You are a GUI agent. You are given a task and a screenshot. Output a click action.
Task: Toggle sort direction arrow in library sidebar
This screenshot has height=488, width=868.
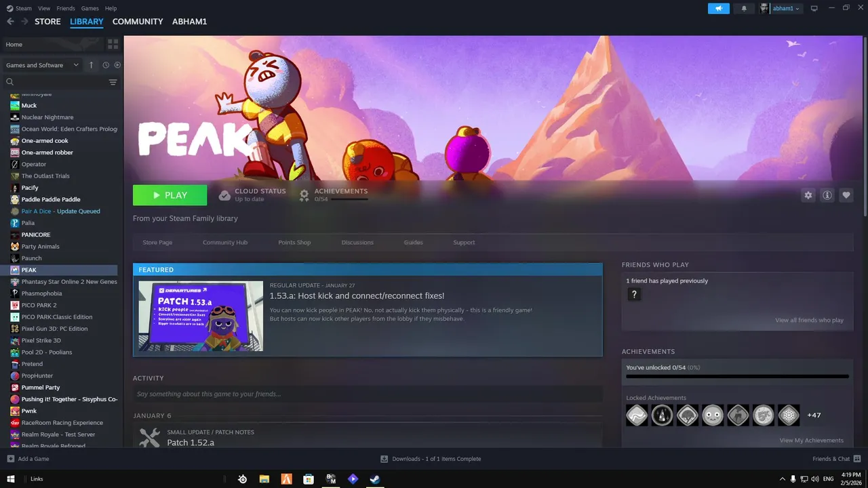pyautogui.click(x=92, y=65)
